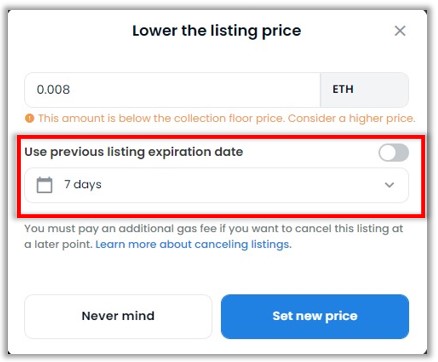Click the Never mind button
The image size is (438, 362).
[x=118, y=316]
